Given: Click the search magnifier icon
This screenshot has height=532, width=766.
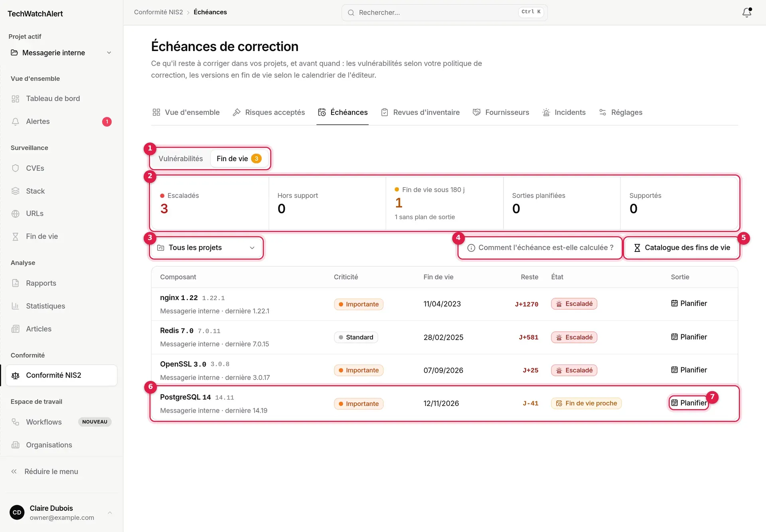Looking at the screenshot, I should (x=351, y=13).
